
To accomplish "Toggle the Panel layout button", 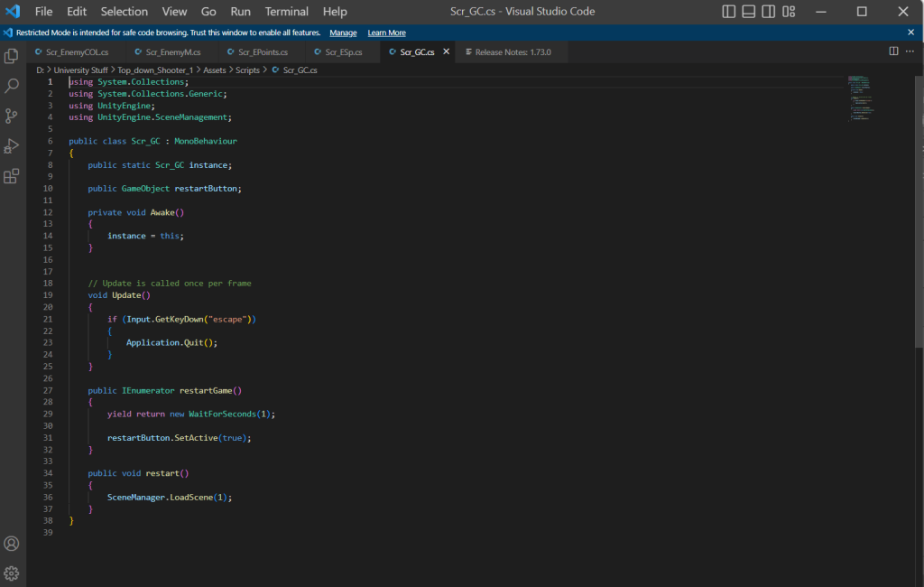I will 749,12.
